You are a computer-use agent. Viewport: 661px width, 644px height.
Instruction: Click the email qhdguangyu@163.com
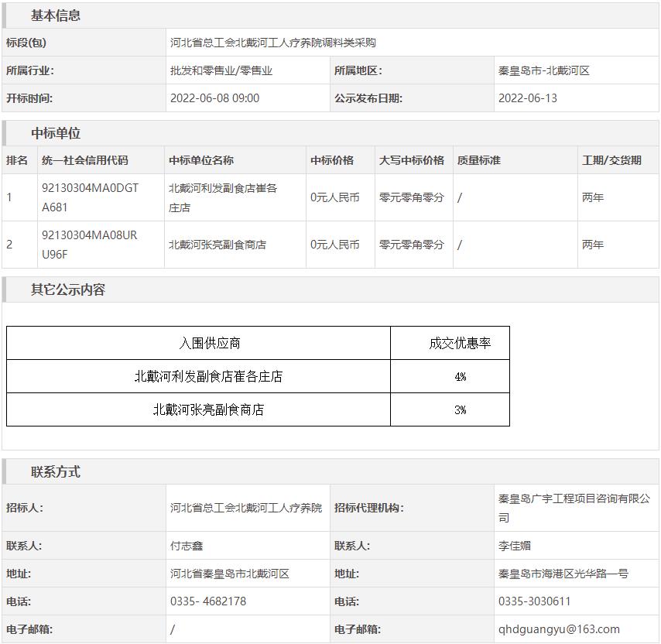(559, 629)
